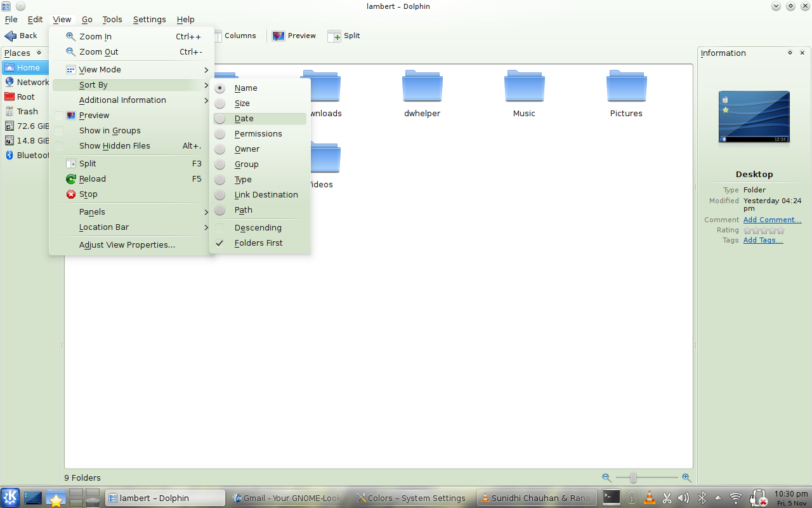Uncheck Folders First option
This screenshot has height=508, width=812.
point(260,243)
